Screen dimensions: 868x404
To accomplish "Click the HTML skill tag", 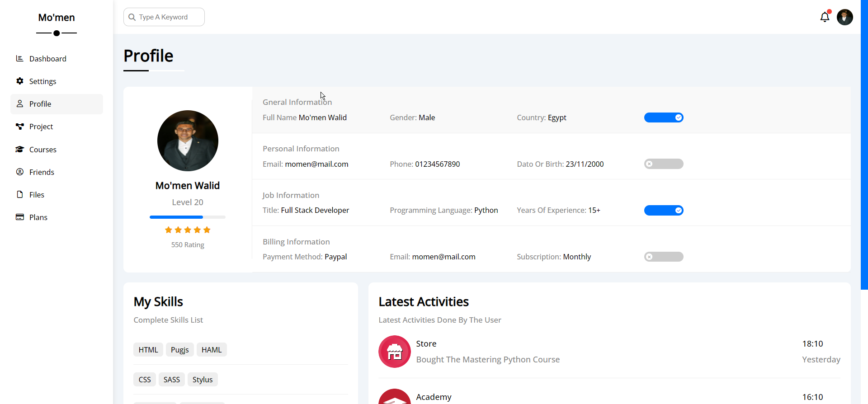I will point(148,350).
